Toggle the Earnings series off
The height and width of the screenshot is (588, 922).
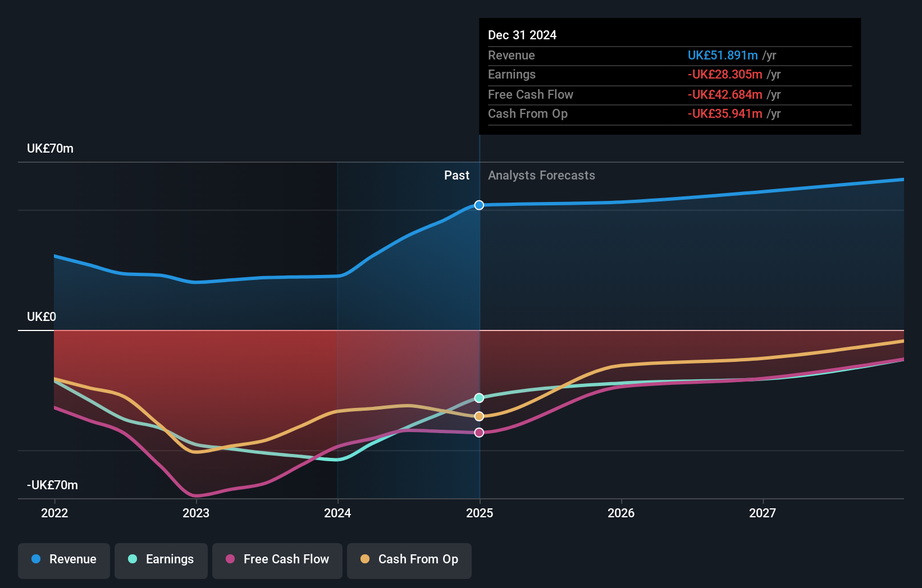(161, 559)
